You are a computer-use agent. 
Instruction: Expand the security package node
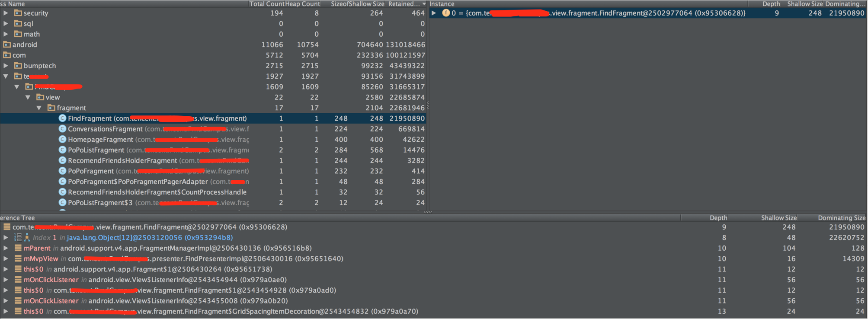coord(6,13)
